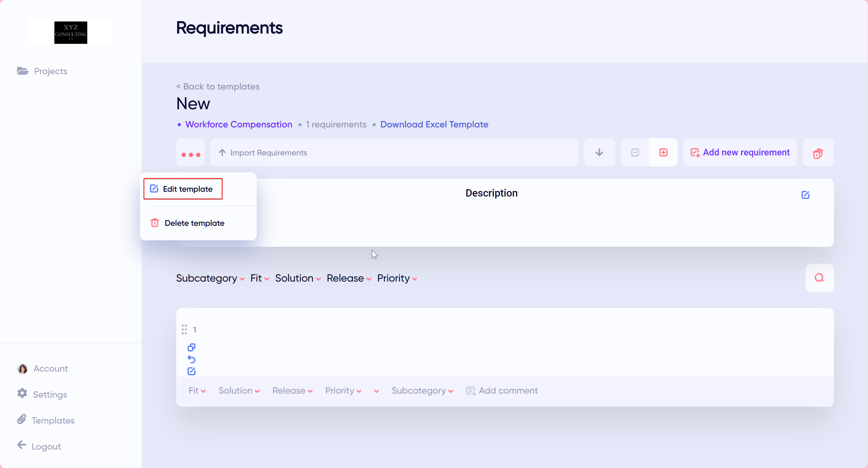Click Add new requirement button

pos(740,153)
